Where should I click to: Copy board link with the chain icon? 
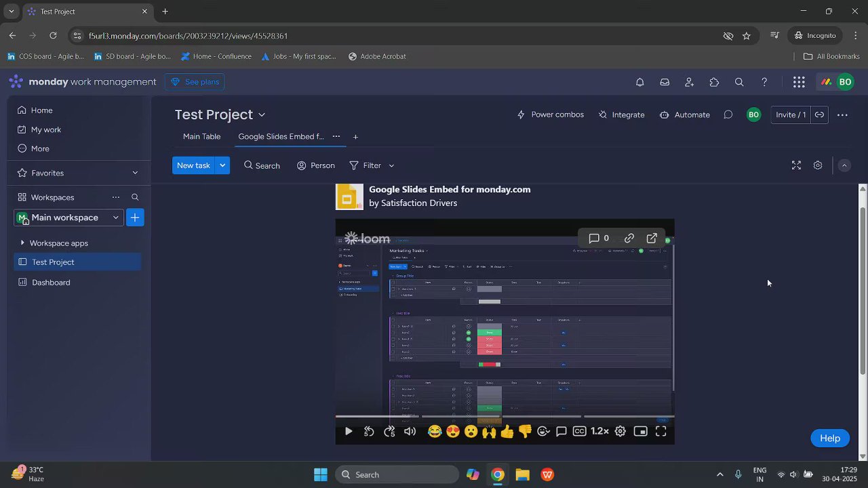pyautogui.click(x=819, y=115)
